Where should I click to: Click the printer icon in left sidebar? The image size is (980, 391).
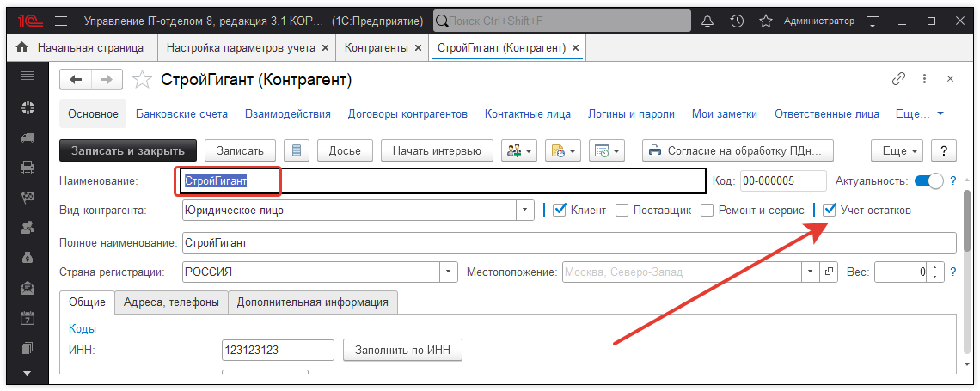tap(28, 168)
